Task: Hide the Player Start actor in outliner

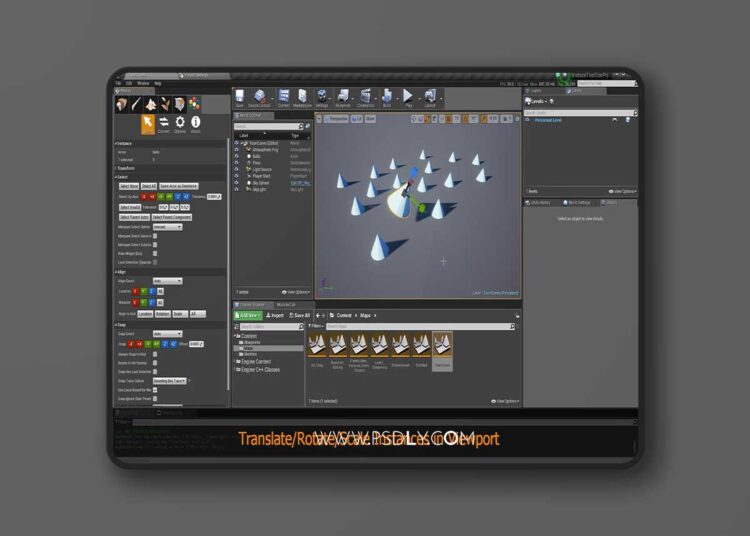Action: [236, 177]
